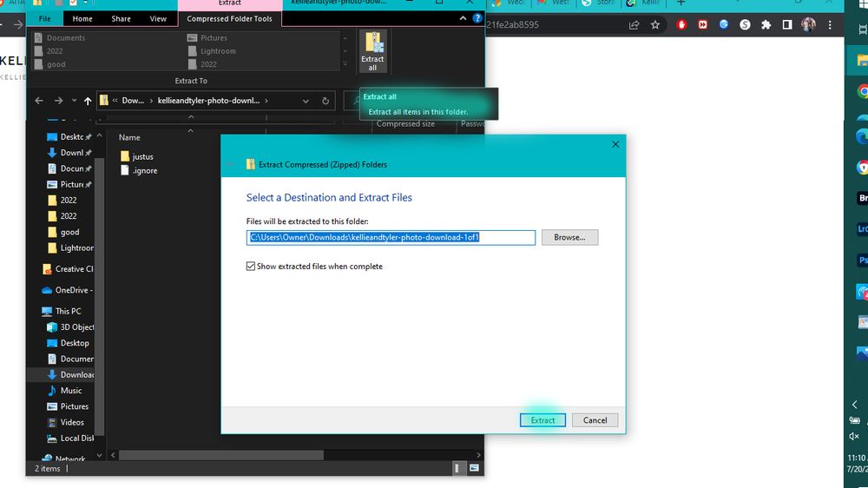
Task: Open pinned Downloads in Quick access
Action: 69,152
